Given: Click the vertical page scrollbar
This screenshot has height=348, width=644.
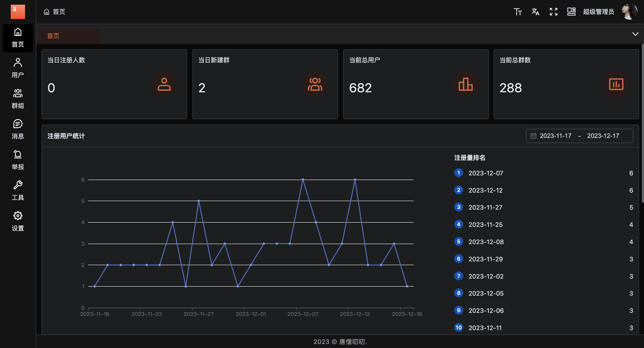Looking at the screenshot, I should point(642,123).
